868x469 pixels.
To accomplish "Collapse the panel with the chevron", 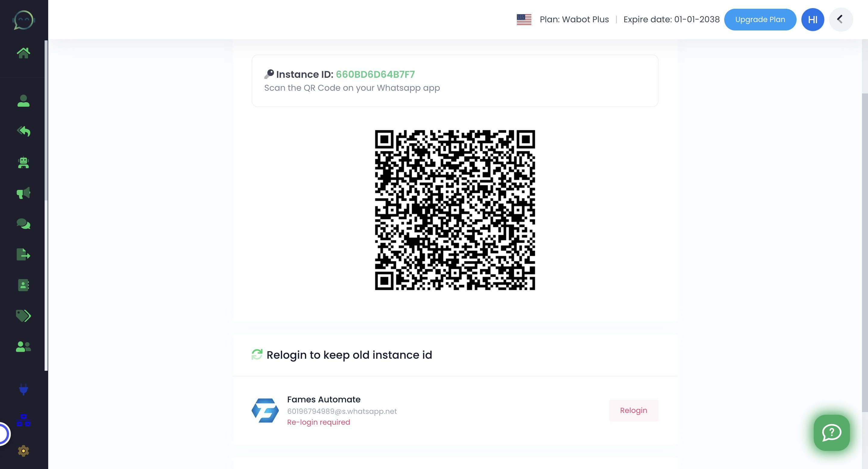I will point(840,19).
